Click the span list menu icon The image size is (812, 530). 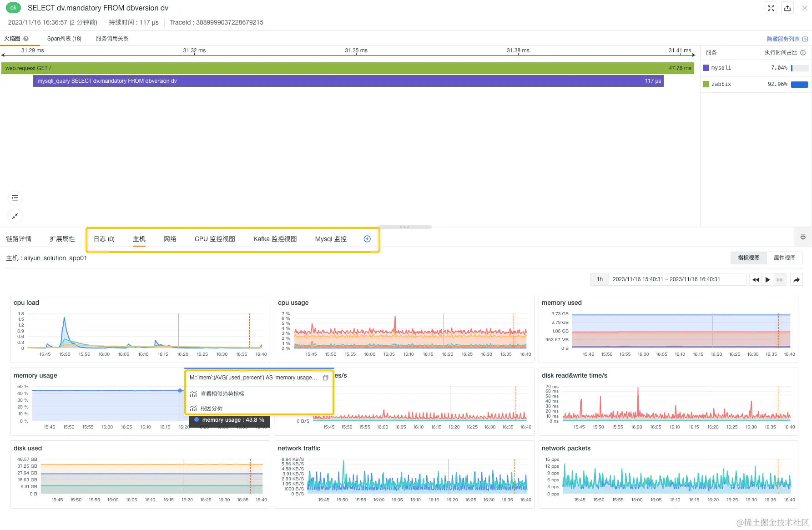click(15, 198)
